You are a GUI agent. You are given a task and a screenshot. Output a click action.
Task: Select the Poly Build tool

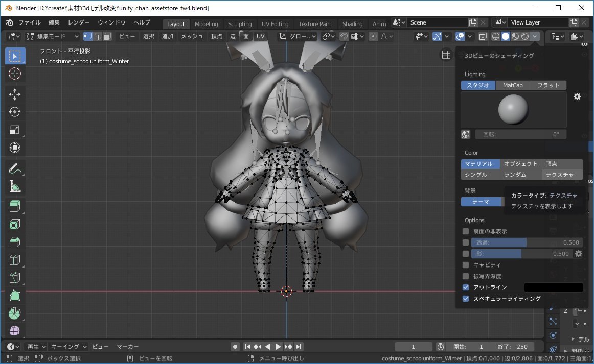[15, 296]
